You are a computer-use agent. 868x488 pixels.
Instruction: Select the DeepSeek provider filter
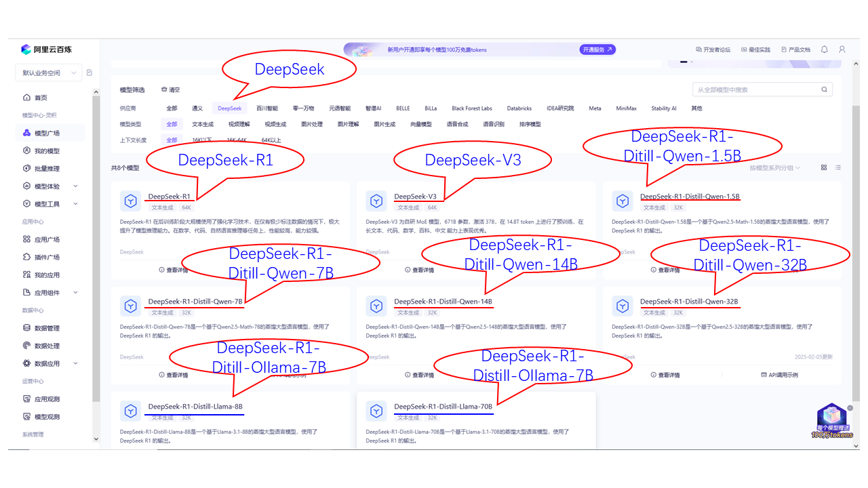click(230, 108)
